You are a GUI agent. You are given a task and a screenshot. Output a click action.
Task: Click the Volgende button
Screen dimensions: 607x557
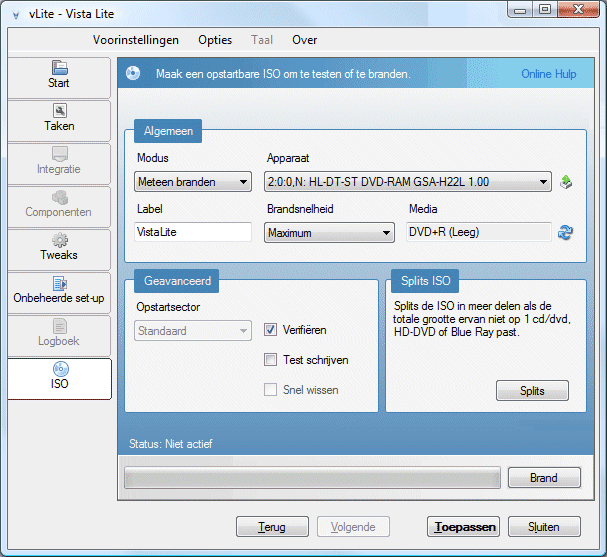point(353,526)
